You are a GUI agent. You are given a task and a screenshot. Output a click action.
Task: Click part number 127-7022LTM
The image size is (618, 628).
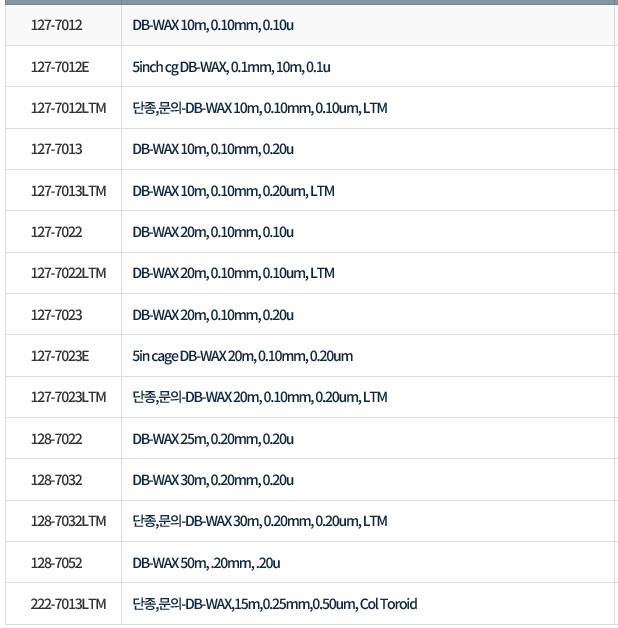pyautogui.click(x=68, y=273)
